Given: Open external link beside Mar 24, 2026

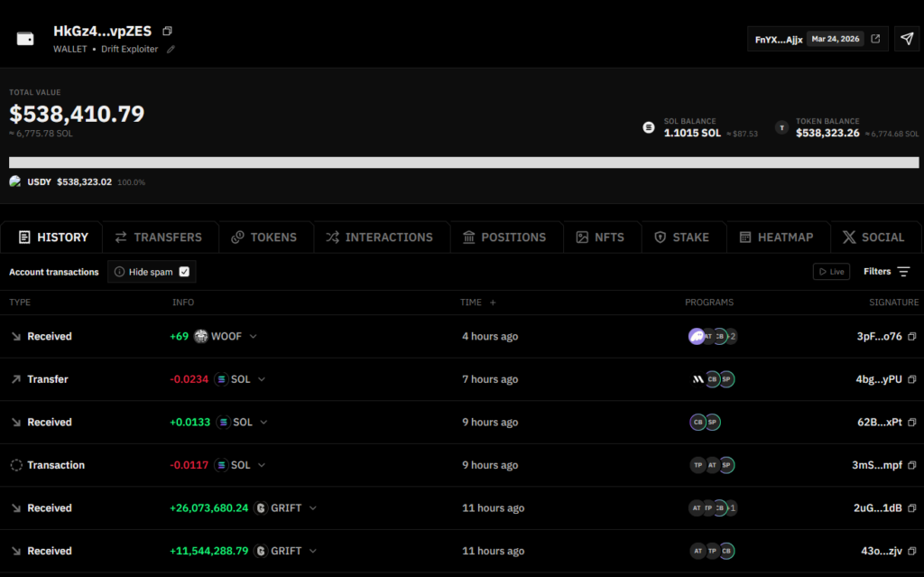Looking at the screenshot, I should (875, 39).
